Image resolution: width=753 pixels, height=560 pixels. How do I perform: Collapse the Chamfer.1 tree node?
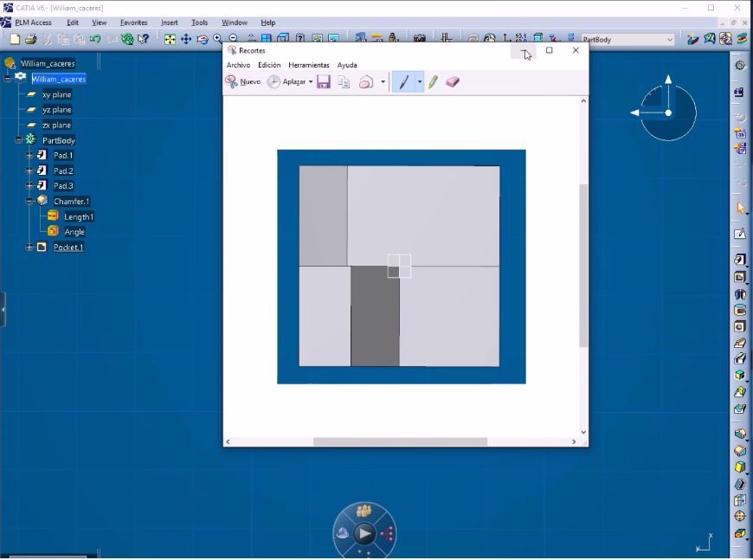point(29,201)
